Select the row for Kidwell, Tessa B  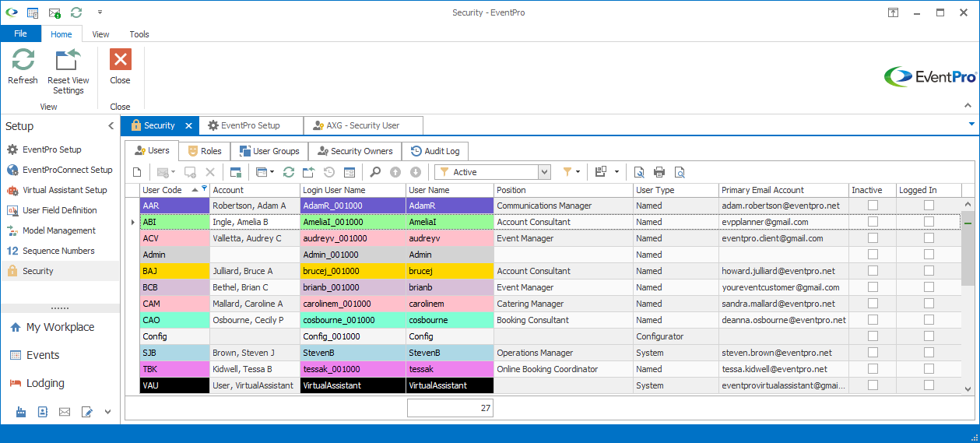tap(543, 369)
